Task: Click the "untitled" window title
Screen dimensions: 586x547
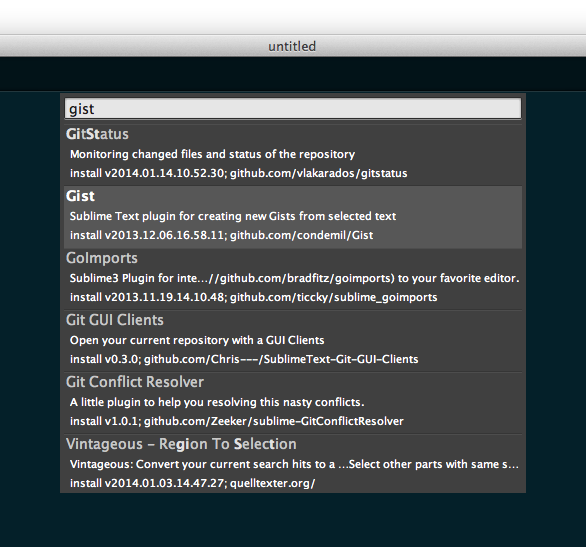Action: coord(292,46)
